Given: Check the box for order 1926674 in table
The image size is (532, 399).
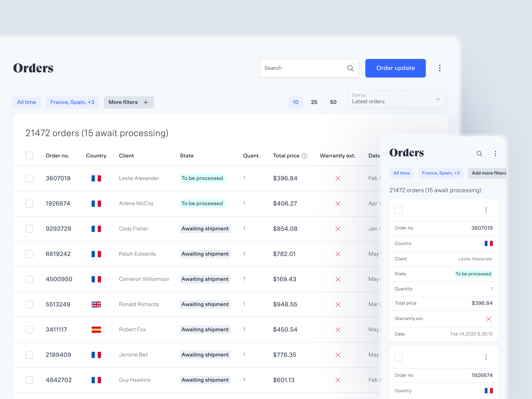Looking at the screenshot, I should 29,204.
